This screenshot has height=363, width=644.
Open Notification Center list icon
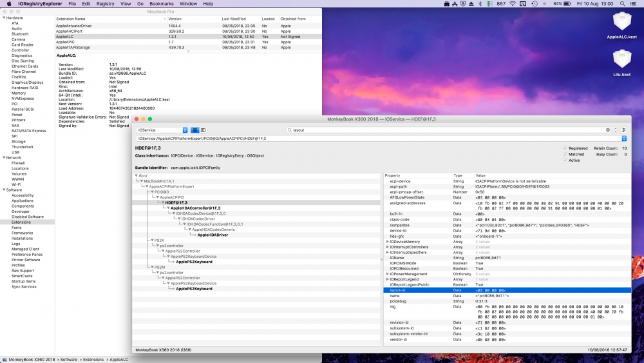634,4
